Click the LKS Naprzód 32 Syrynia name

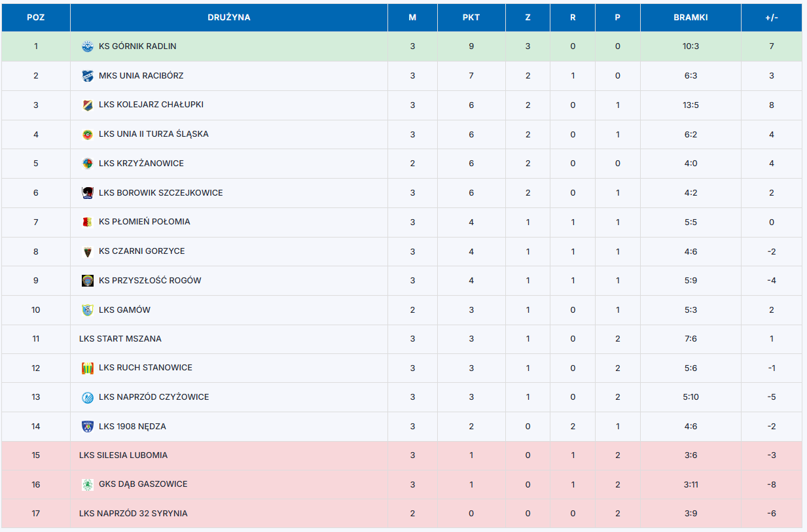tap(134, 514)
